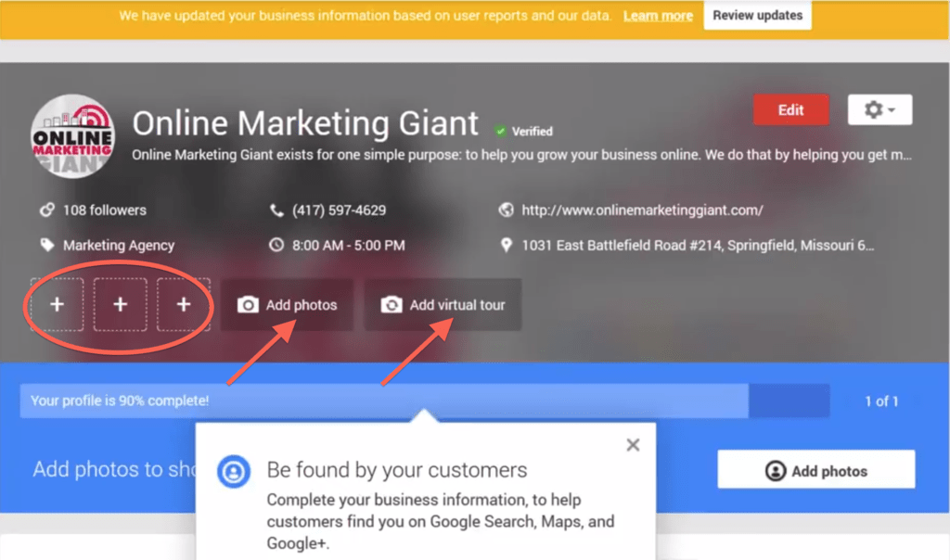The image size is (950, 560).
Task: Open the Learn more link
Action: pos(658,16)
